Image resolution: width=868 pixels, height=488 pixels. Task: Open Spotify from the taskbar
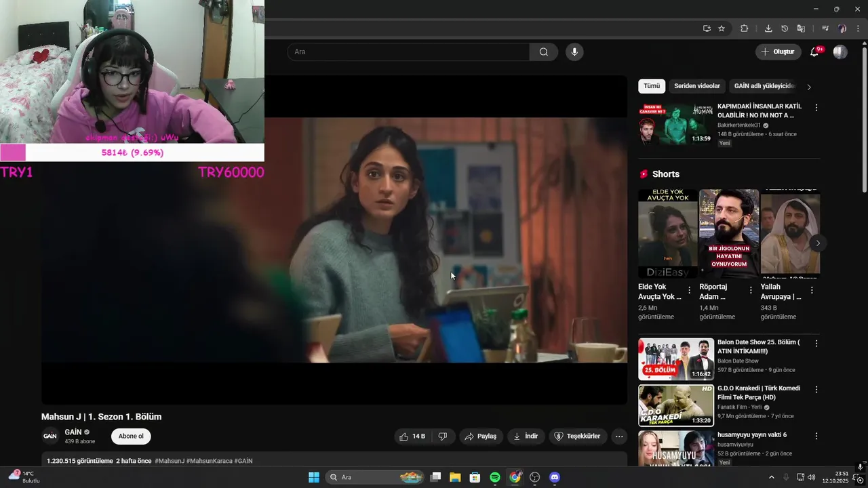(495, 477)
